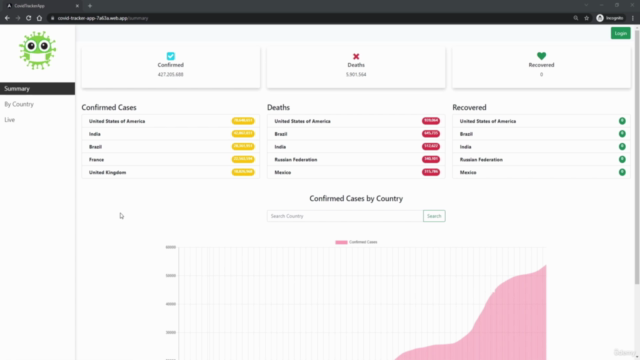Click Recovered badge for United States of America
Viewport: 640px width, 360px height.
(x=622, y=121)
